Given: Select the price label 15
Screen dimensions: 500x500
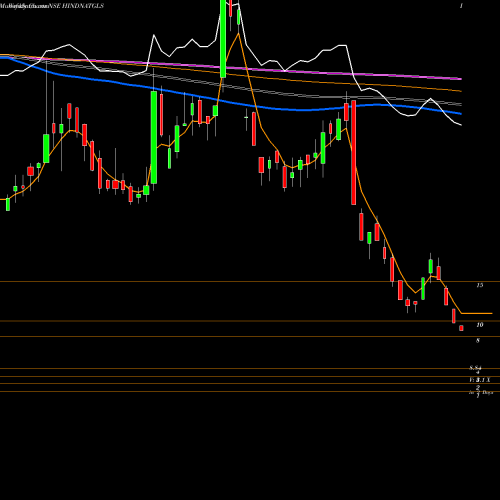Looking at the screenshot, I should point(480,285).
